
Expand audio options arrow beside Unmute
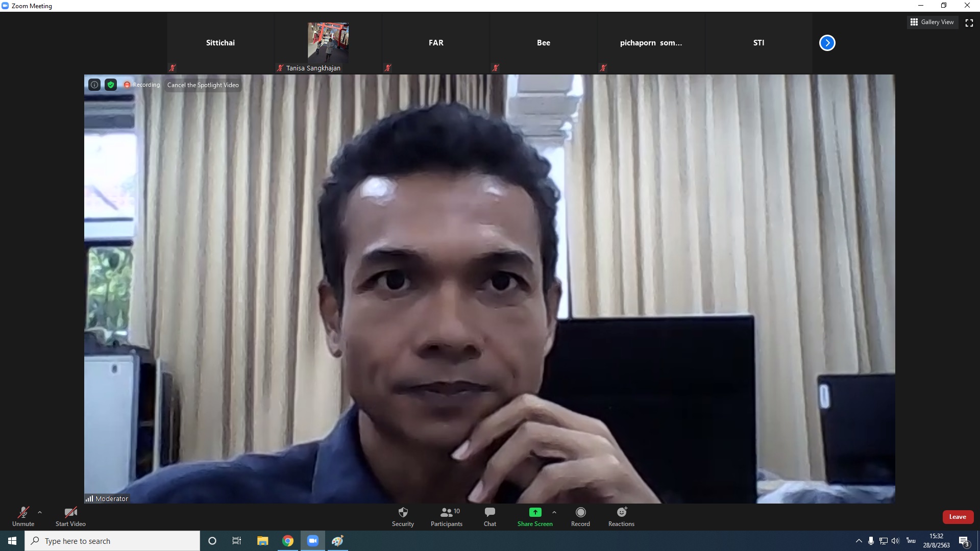point(40,512)
